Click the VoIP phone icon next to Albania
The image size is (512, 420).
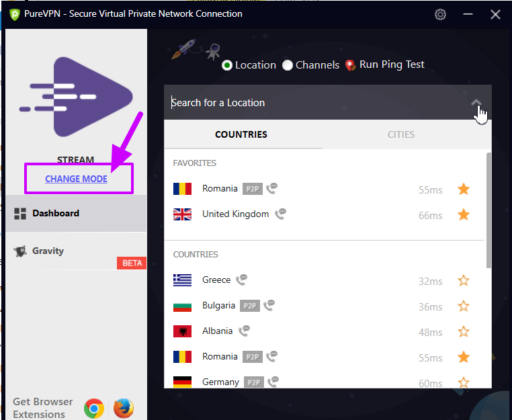[244, 331]
